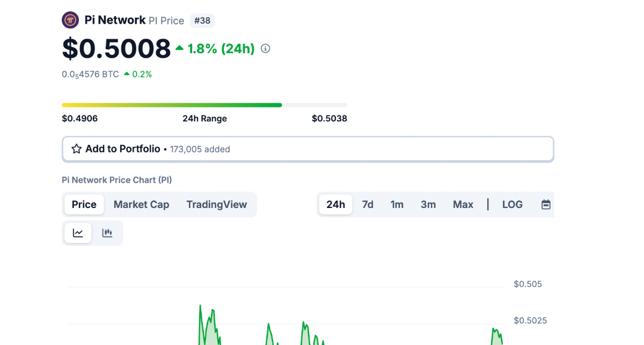Click the Add to Portfolio button
The width and height of the screenshot is (644, 345).
coord(308,149)
